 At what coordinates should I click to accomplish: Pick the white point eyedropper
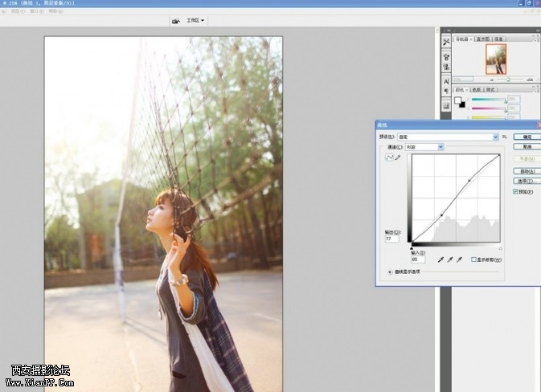[458, 259]
